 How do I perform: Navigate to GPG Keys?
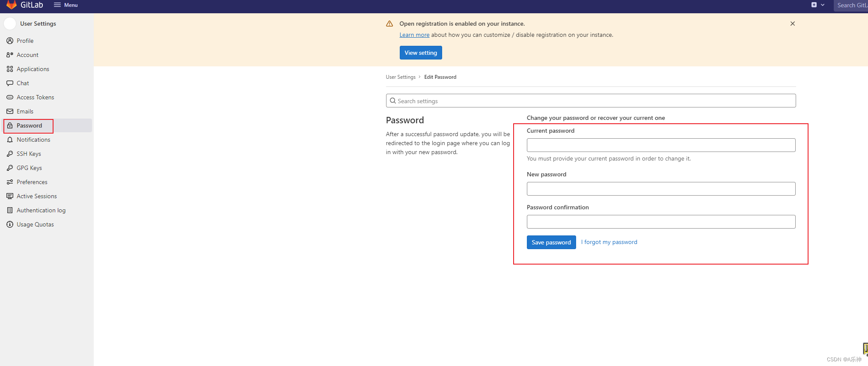point(47,168)
